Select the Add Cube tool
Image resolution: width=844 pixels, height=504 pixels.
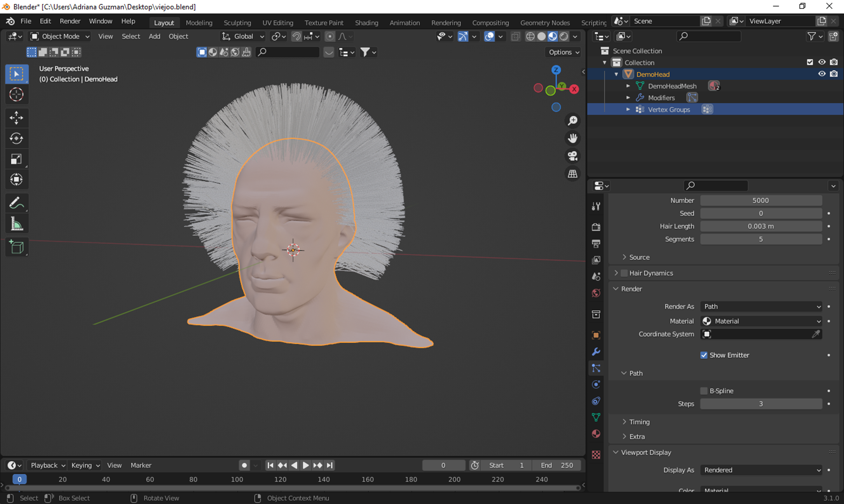click(x=16, y=247)
